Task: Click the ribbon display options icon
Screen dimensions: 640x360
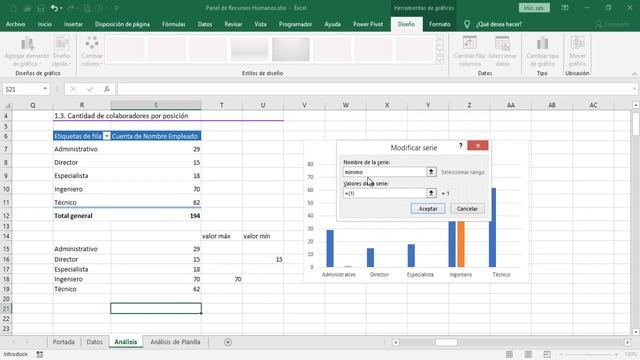Action: coord(565,8)
